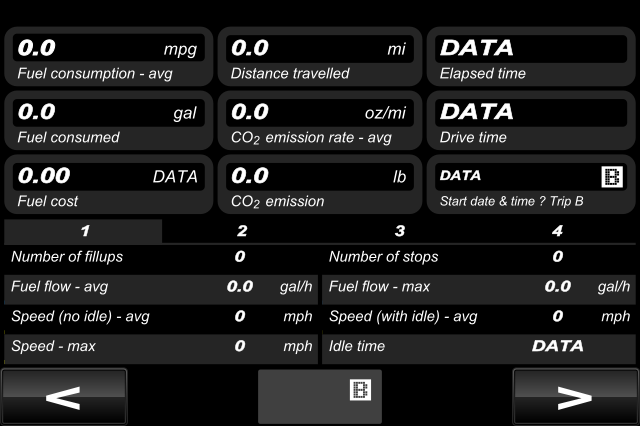Select the Speed - max row
Screen dimensions: 640x426
tap(161, 346)
